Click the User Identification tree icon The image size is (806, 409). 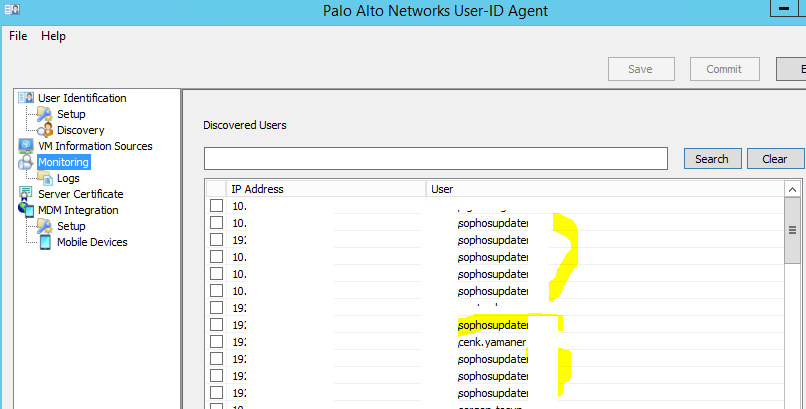tap(26, 98)
